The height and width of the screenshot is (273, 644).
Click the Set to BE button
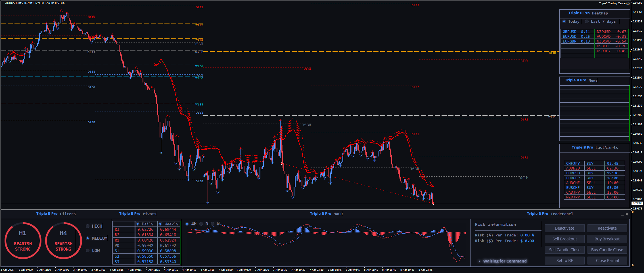point(564,261)
